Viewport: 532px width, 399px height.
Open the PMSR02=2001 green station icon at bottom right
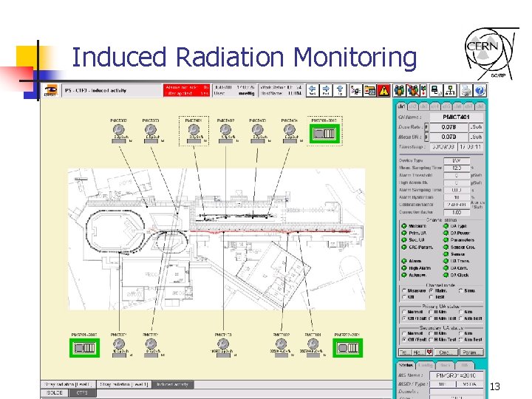pos(347,348)
